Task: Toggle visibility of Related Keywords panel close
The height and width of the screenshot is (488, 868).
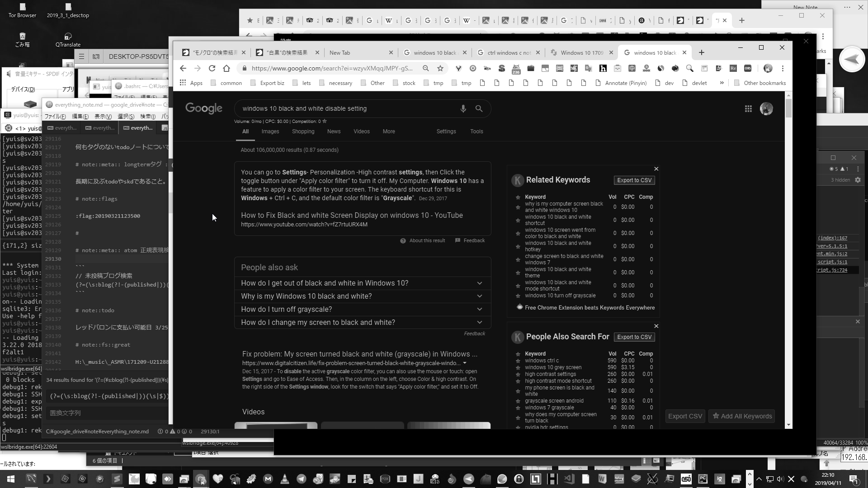Action: coord(656,169)
